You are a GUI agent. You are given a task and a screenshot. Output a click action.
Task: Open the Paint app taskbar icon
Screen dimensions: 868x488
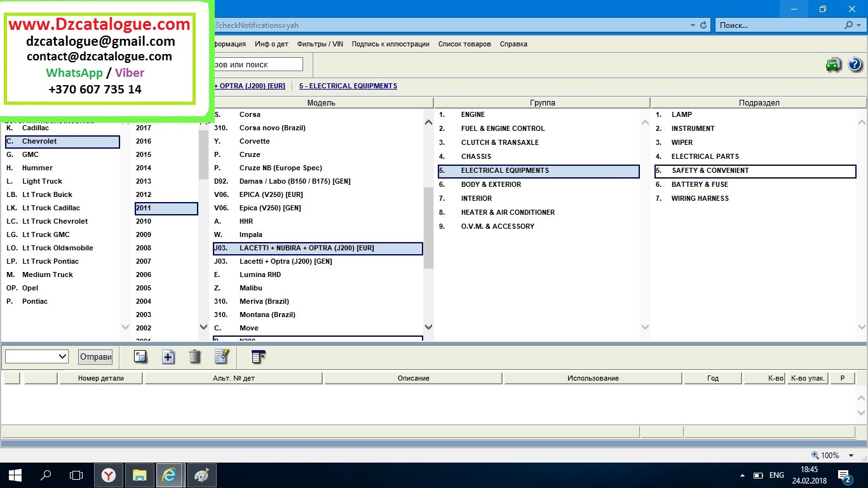200,475
